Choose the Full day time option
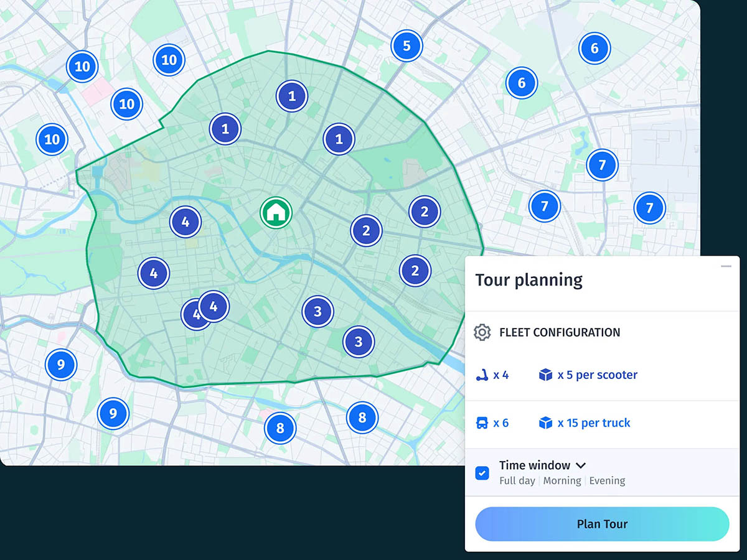The image size is (747, 560). point(517,481)
